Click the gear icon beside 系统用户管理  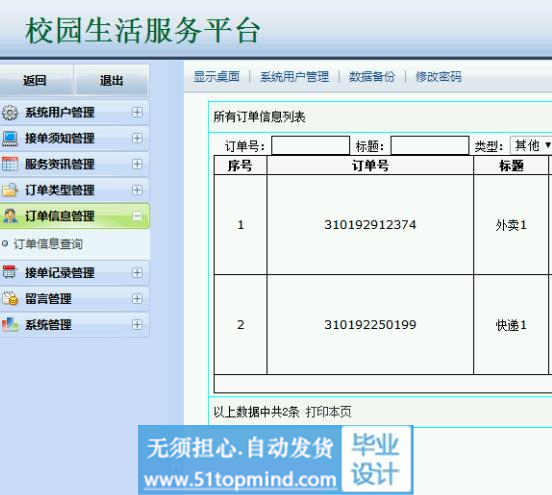(x=10, y=113)
